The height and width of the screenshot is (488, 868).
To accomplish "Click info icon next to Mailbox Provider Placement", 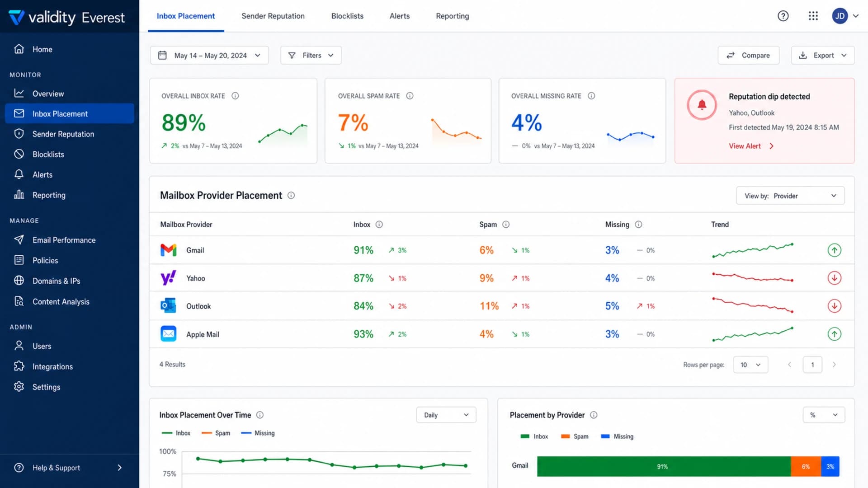I will (291, 195).
